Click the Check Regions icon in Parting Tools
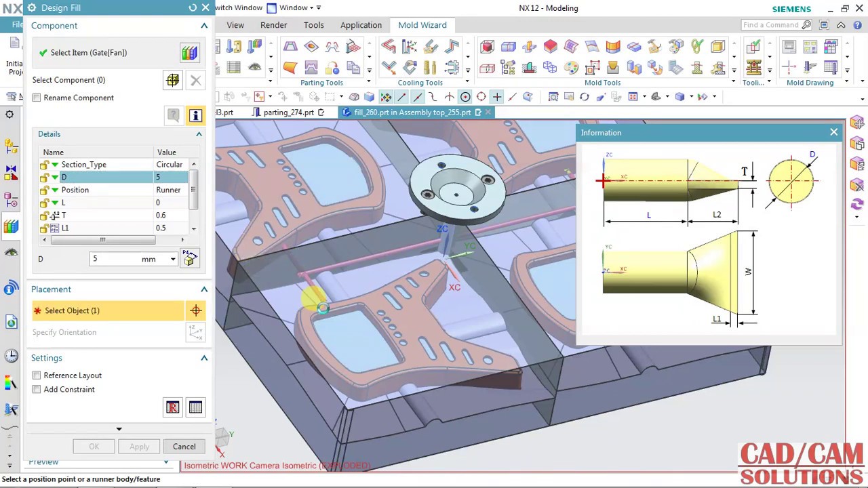The image size is (868, 488). pos(290,47)
